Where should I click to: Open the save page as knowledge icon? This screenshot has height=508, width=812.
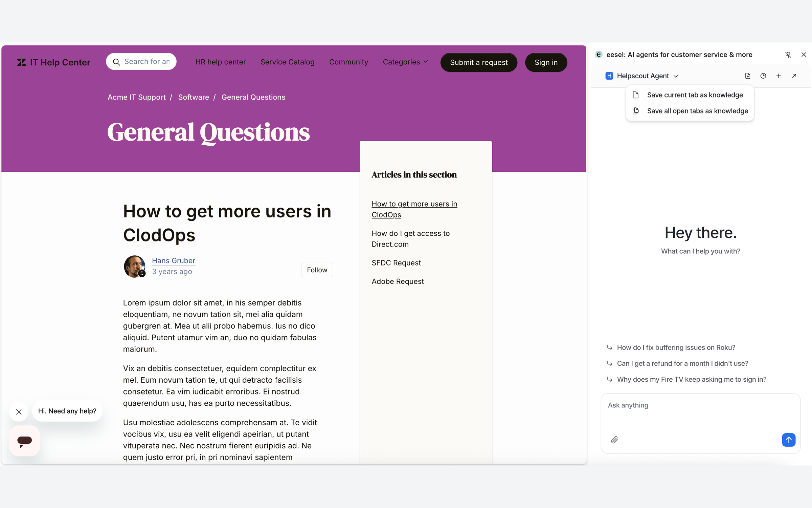tap(748, 76)
